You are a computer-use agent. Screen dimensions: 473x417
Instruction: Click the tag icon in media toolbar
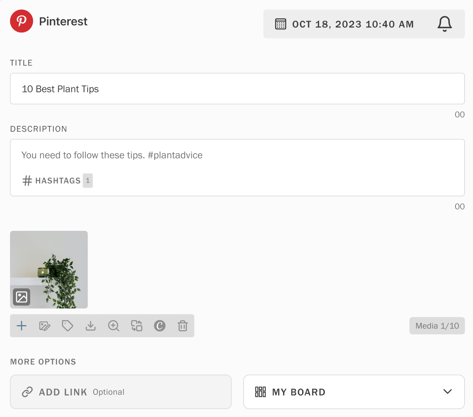68,326
